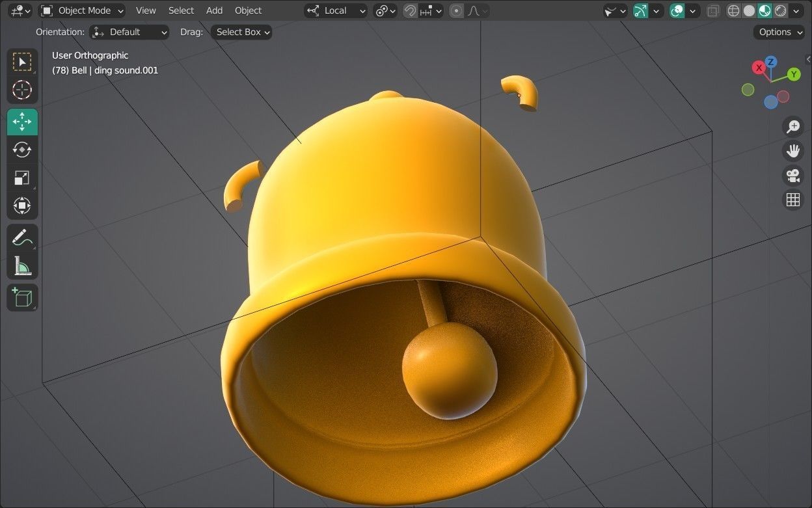Open the Local transform orientation dropdown
This screenshot has height=508, width=812.
pos(336,10)
